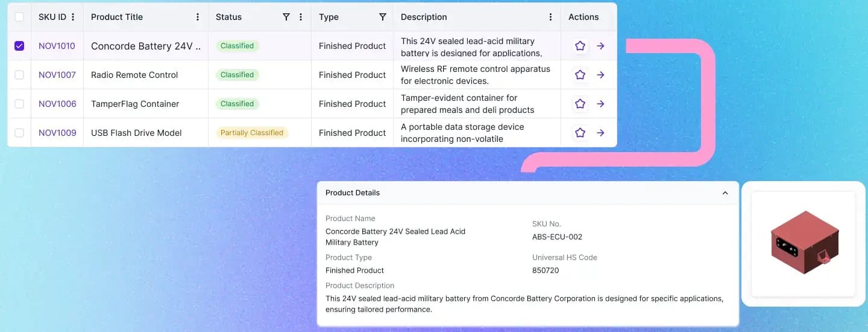Open Status column options menu

pyautogui.click(x=301, y=17)
